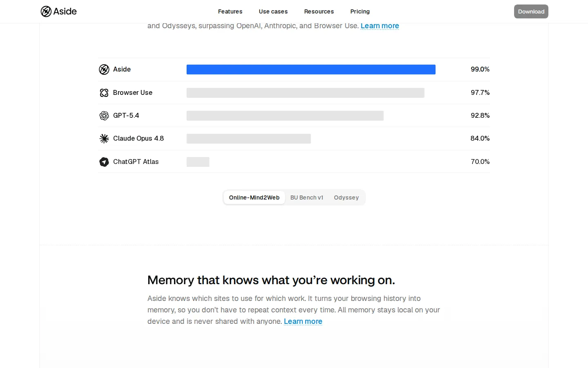Click the Claude Opus 4.8 score bar
The height and width of the screenshot is (368, 588).
pos(249,139)
